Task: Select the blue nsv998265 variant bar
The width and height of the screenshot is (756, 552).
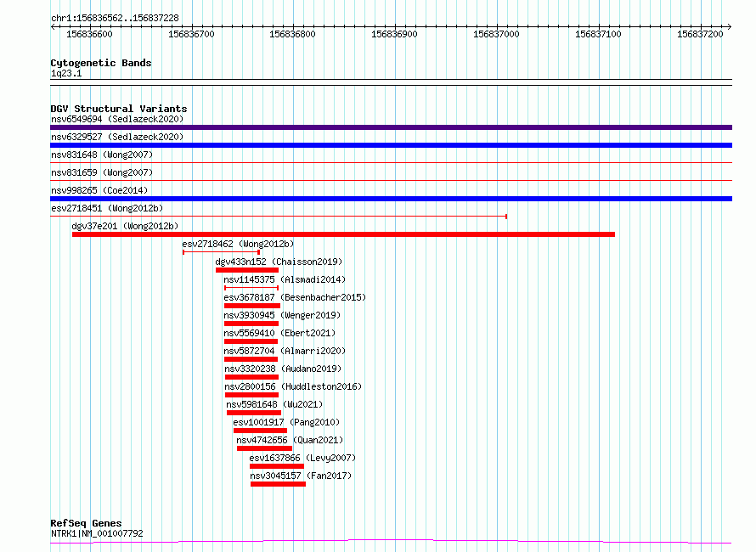Action: [x=391, y=199]
